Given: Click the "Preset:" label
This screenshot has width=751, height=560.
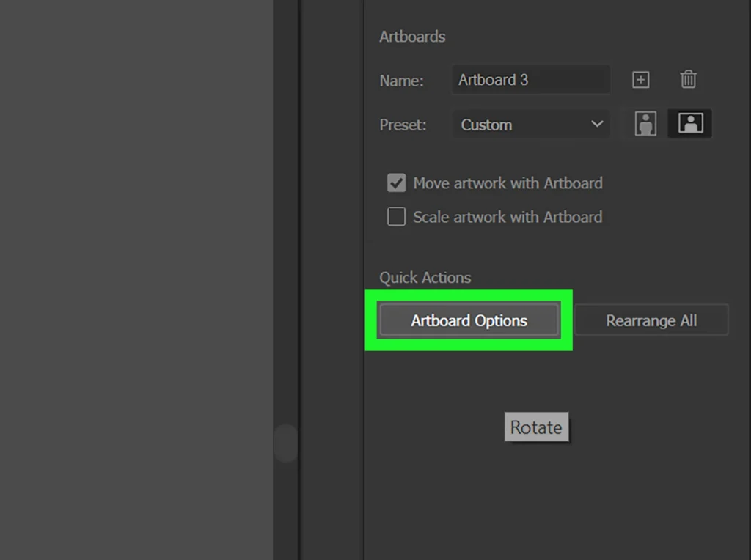Looking at the screenshot, I should (x=403, y=125).
